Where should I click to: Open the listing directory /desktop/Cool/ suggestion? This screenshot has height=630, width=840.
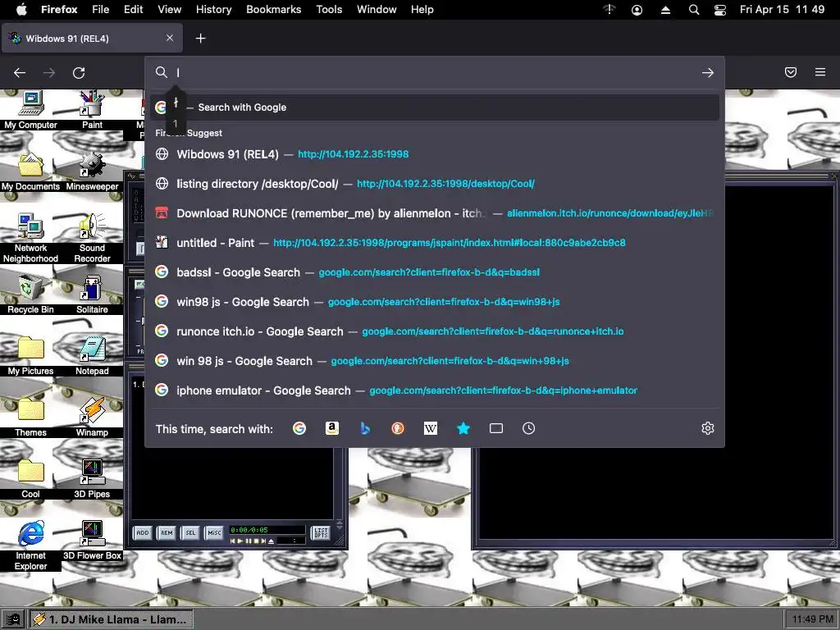pos(435,184)
